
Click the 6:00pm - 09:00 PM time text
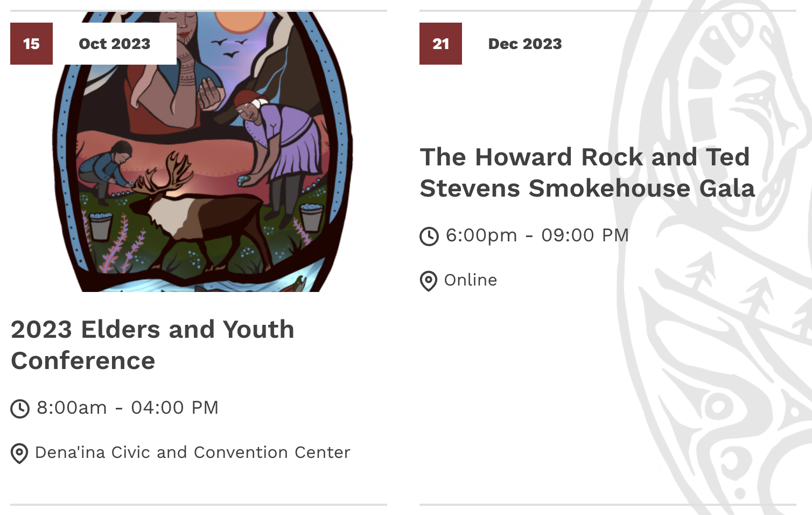click(x=537, y=235)
